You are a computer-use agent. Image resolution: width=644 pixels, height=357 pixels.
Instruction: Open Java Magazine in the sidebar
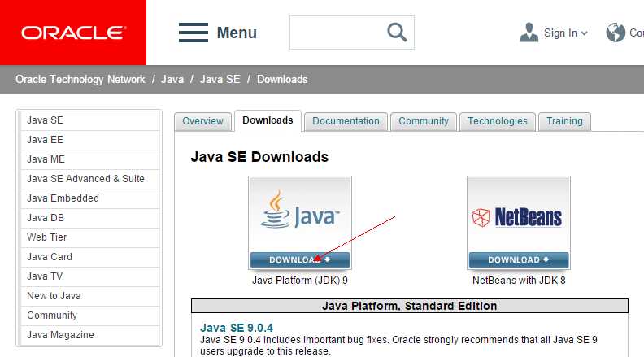coord(90,335)
